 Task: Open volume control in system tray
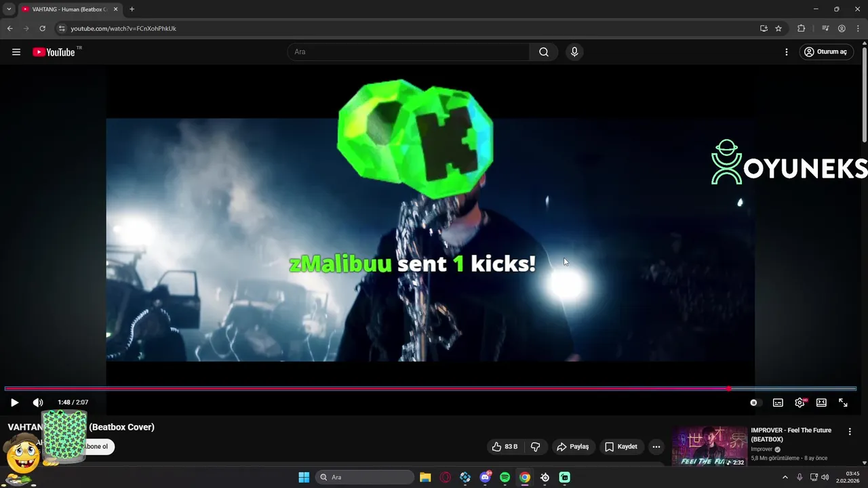pos(825,477)
